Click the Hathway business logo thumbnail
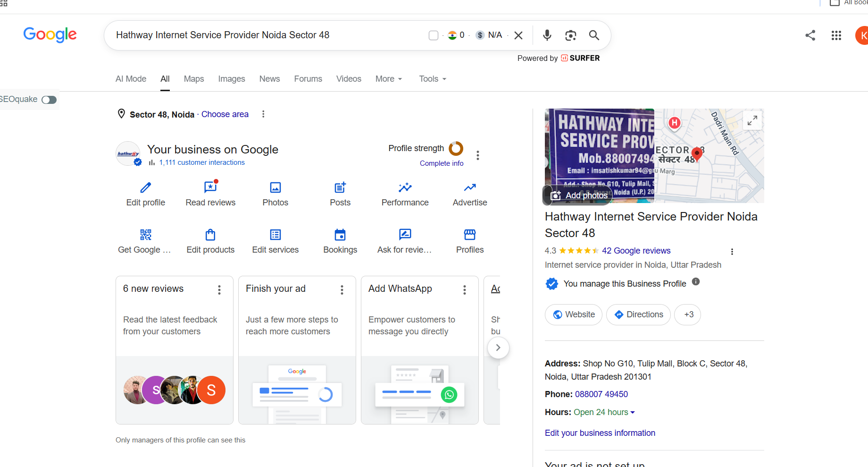 pyautogui.click(x=128, y=153)
